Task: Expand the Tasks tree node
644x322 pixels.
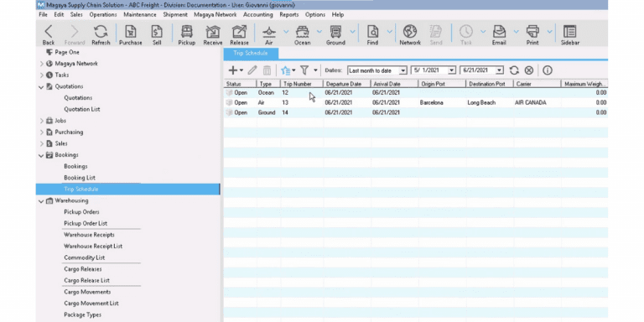Action: point(41,75)
